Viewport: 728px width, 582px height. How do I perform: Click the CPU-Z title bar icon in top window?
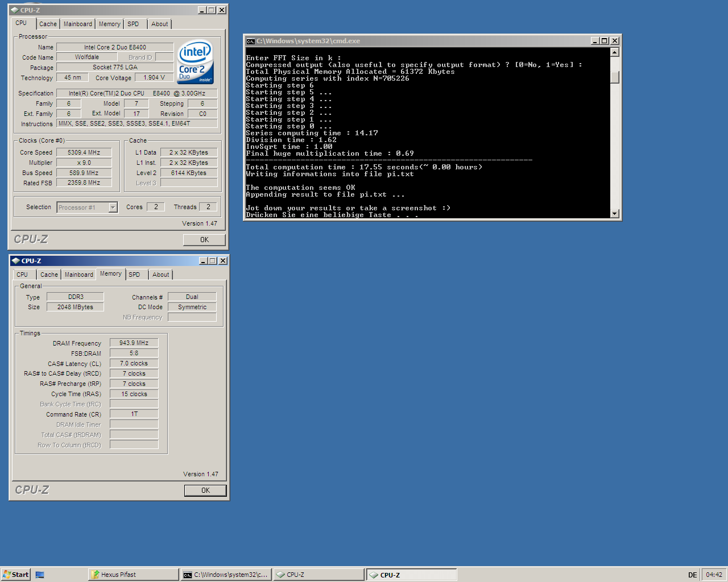point(15,10)
